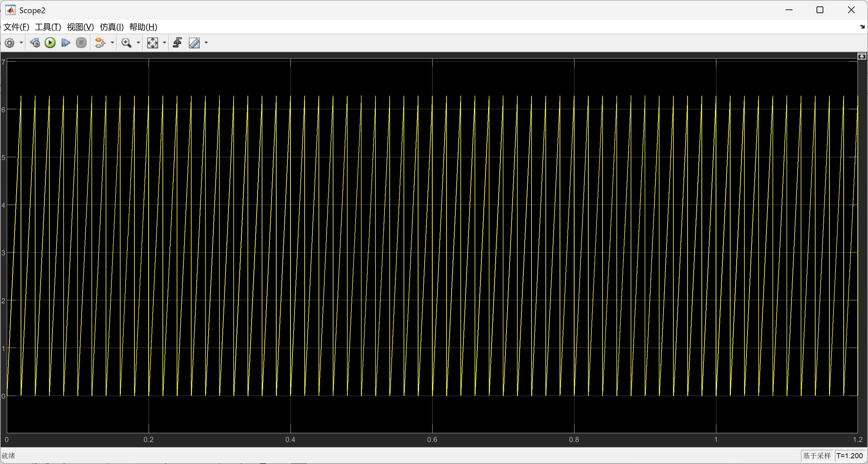Open the 仿真(I) menu

click(112, 27)
